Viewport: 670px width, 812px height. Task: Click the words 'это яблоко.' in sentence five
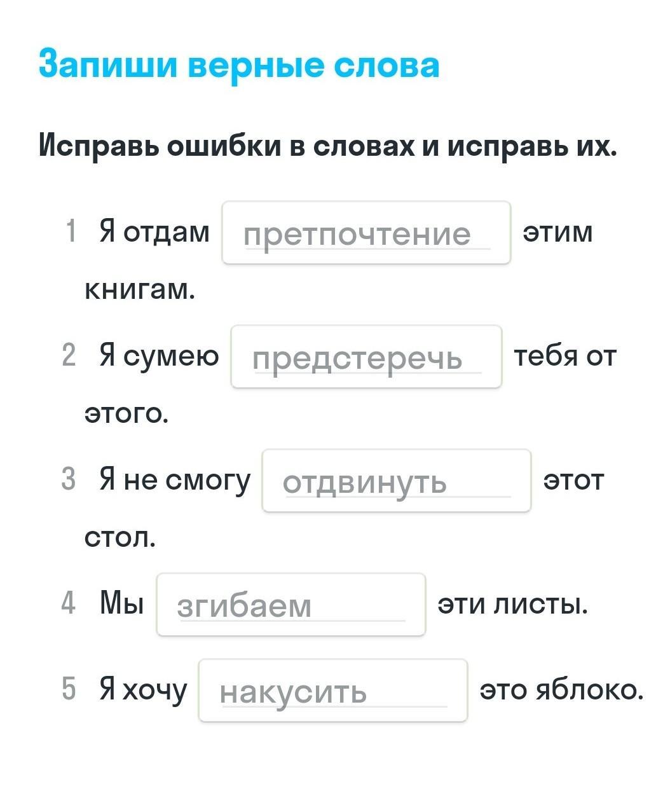(x=561, y=689)
